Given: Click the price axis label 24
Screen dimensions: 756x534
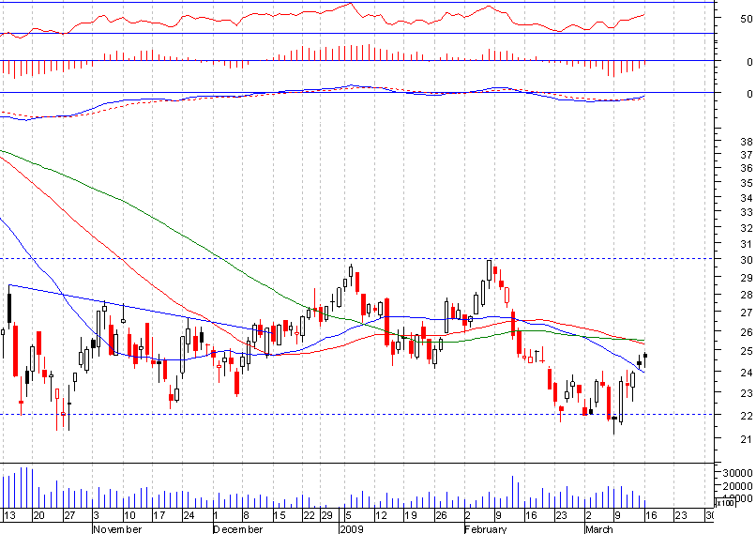Looking at the screenshot, I should [747, 372].
